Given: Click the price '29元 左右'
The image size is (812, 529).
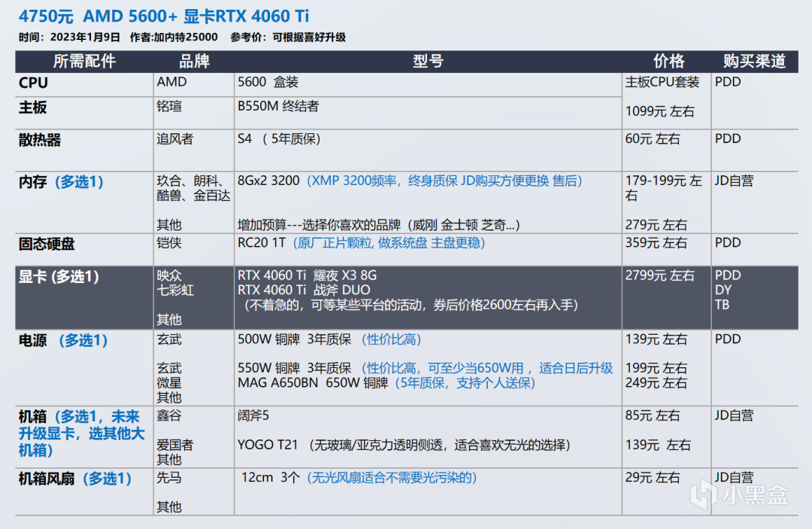Looking at the screenshot, I should pyautogui.click(x=653, y=478).
